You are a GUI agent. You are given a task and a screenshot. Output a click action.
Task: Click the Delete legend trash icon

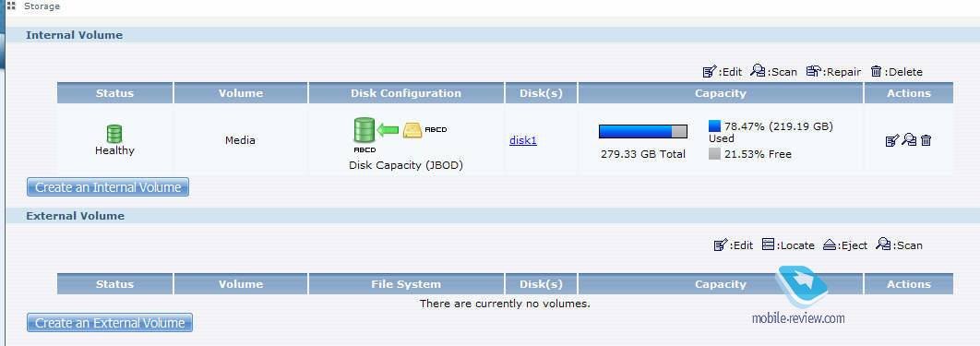click(x=877, y=71)
